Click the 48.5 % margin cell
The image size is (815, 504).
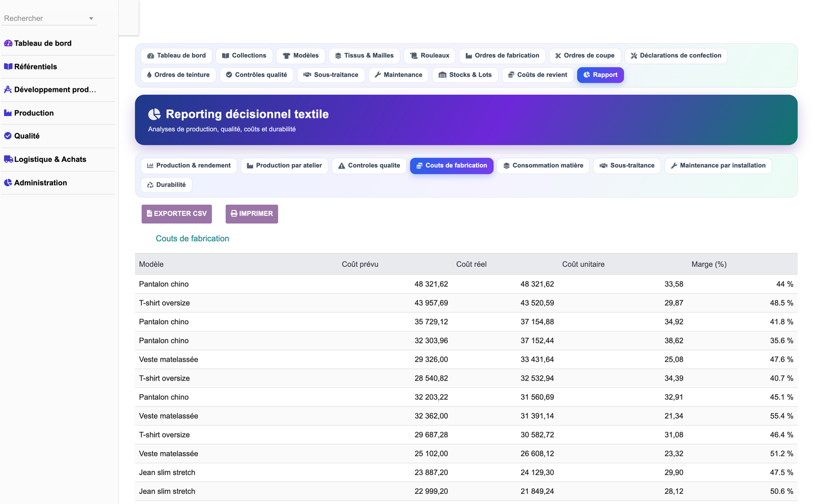781,303
